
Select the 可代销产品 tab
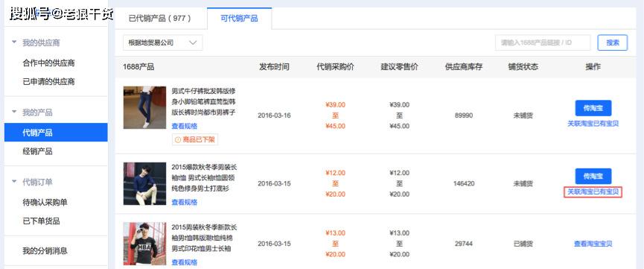coord(239,19)
